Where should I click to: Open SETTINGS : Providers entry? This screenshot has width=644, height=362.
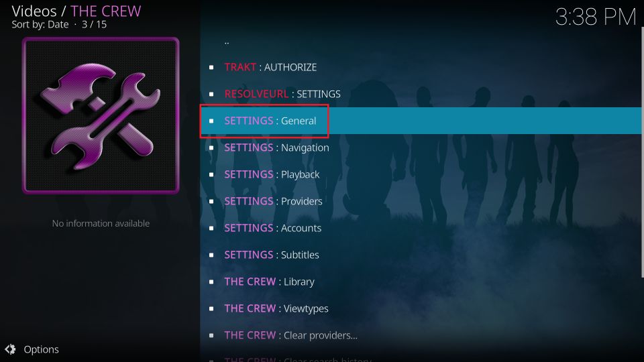[421, 201]
